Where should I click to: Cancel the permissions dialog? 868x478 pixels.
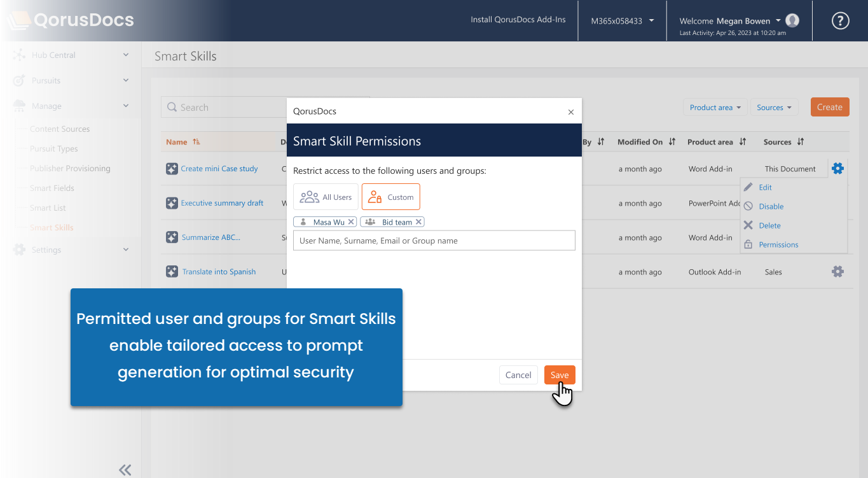(x=518, y=375)
